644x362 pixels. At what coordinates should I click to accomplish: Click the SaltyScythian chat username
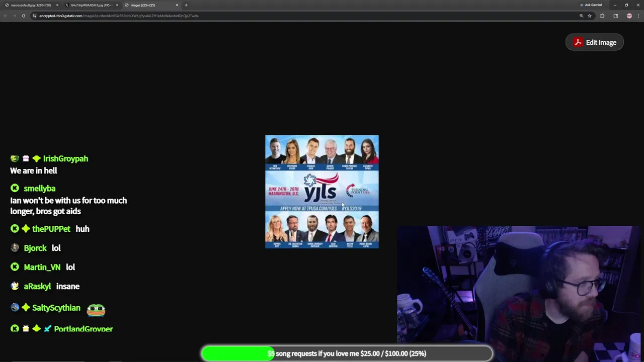[56, 308]
